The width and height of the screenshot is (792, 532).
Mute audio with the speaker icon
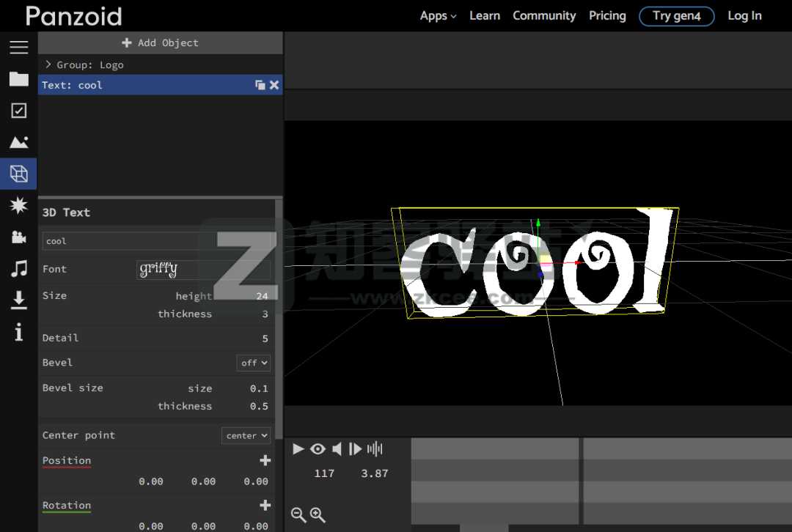(337, 449)
